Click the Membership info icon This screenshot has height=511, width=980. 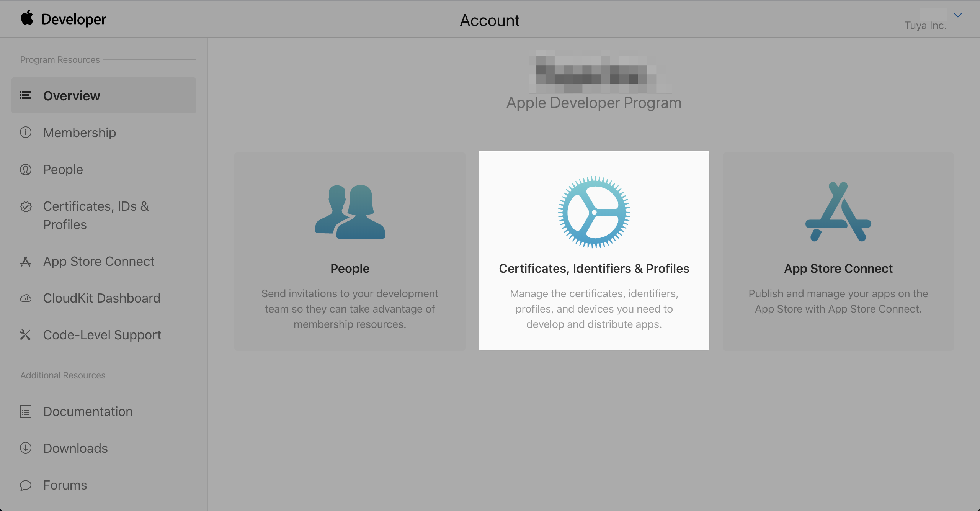pyautogui.click(x=26, y=133)
